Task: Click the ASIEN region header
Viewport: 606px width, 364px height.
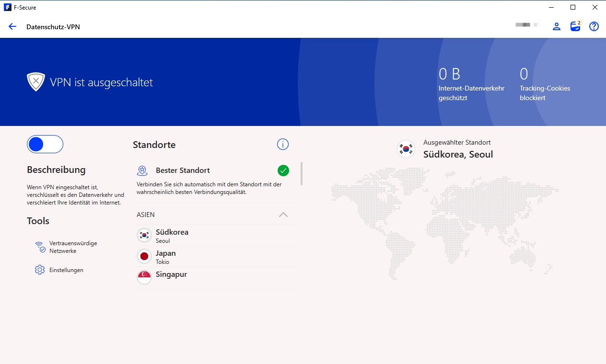Action: (146, 215)
